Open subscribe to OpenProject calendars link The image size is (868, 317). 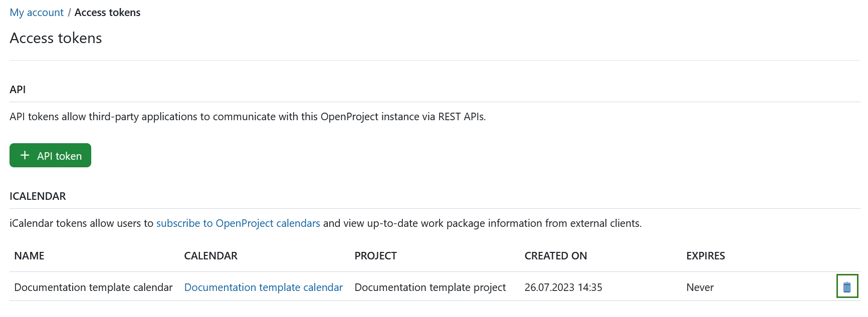coord(238,223)
